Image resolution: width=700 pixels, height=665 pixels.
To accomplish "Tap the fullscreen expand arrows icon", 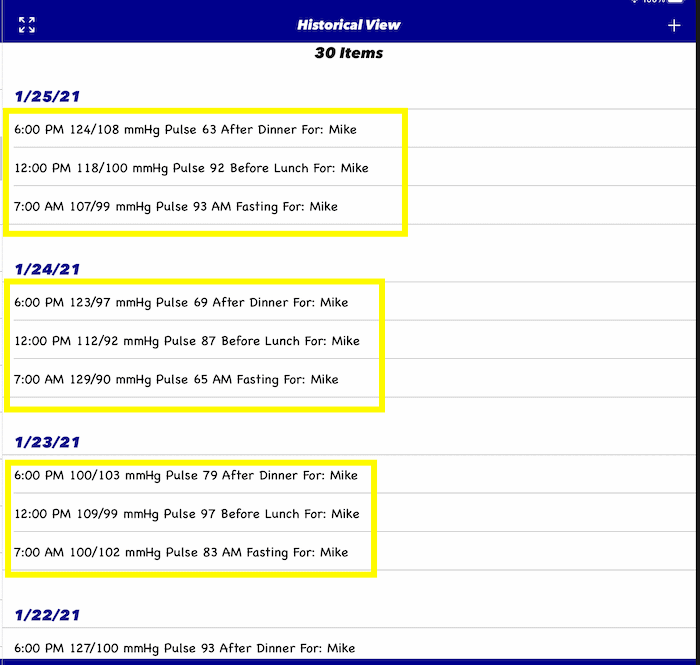I will pos(27,25).
